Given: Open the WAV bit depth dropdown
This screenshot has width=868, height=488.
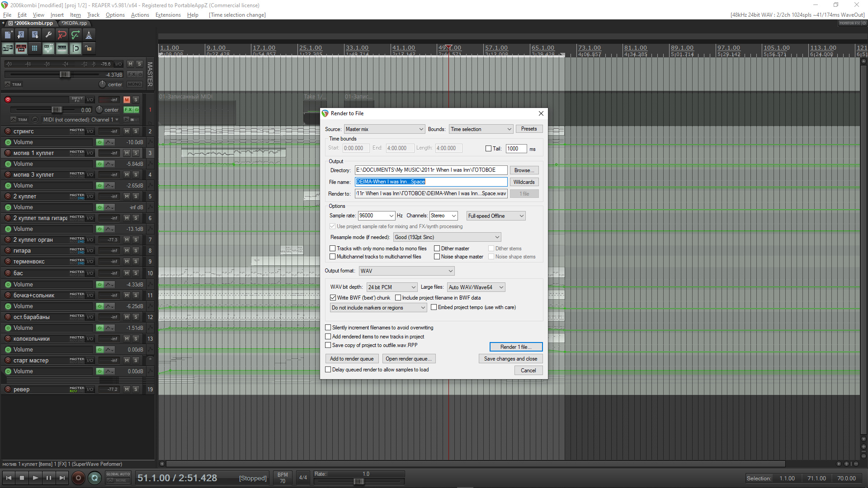Looking at the screenshot, I should (392, 287).
